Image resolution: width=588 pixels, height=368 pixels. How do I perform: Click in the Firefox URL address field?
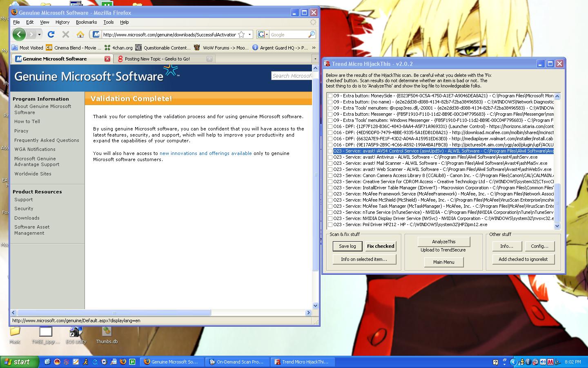(169, 34)
